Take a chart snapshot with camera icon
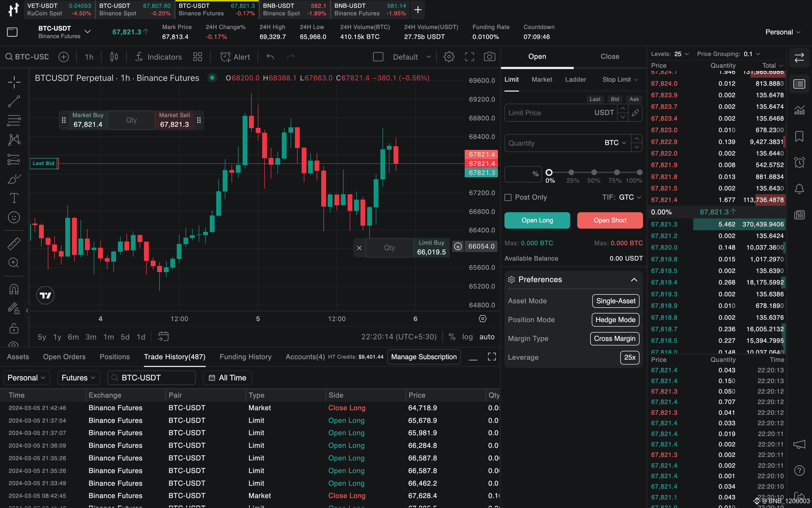Image resolution: width=812 pixels, height=508 pixels. pos(489,57)
